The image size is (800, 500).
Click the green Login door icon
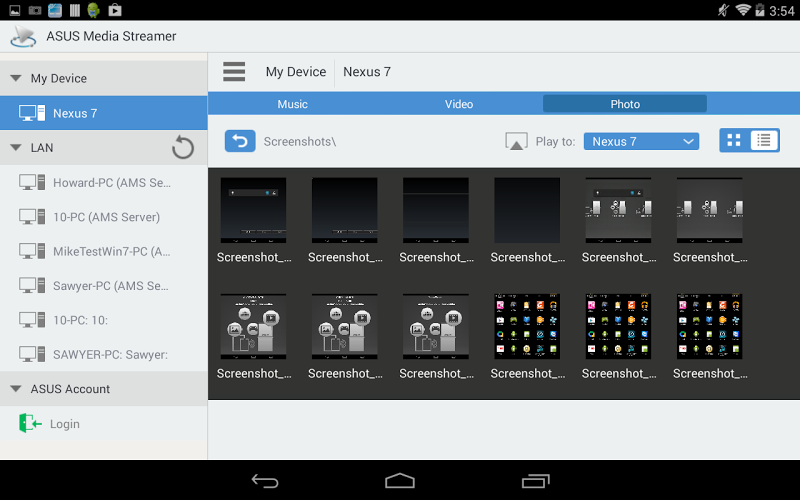[x=30, y=423]
